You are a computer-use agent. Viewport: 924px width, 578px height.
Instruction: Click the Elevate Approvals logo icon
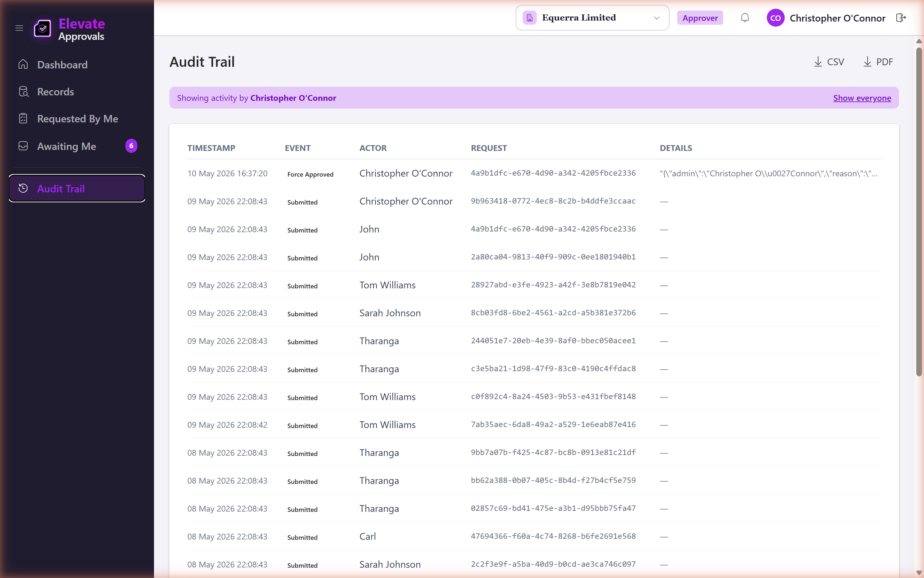click(x=42, y=28)
